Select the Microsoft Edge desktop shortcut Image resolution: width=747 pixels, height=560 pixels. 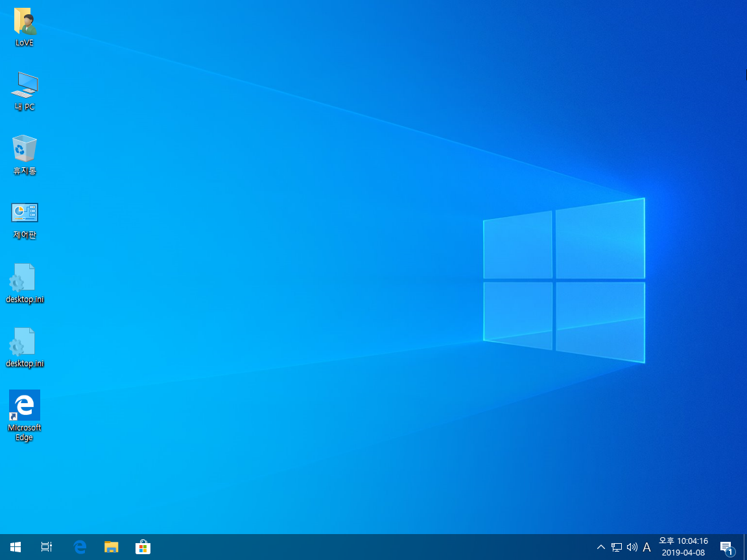pyautogui.click(x=24, y=415)
